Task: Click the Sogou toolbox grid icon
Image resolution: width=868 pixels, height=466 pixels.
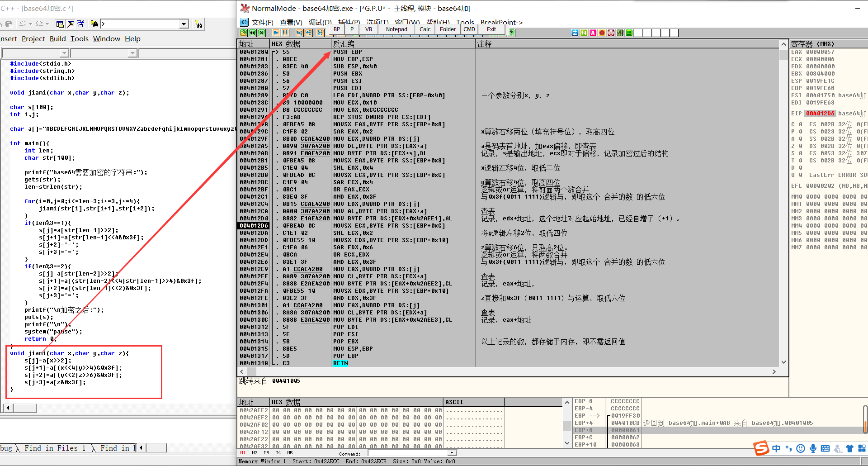Action: tap(862, 448)
